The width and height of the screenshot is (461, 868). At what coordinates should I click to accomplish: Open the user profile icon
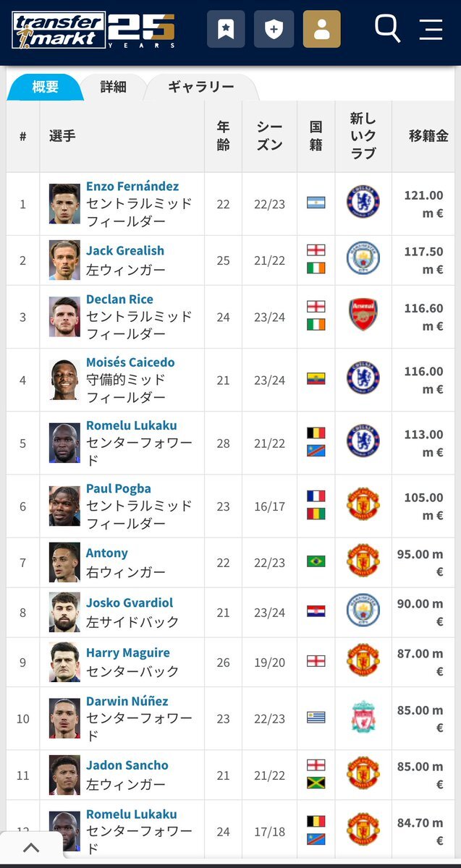[321, 29]
